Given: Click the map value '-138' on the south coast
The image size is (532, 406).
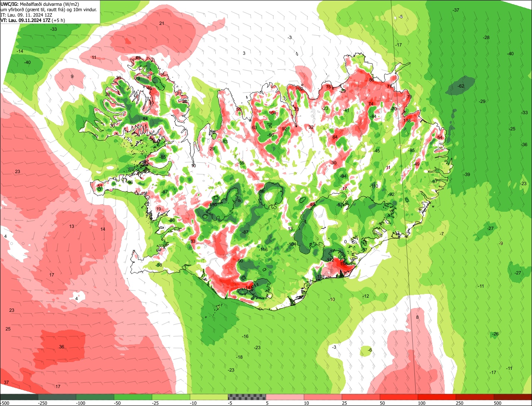Looking at the screenshot, I should click(320, 277).
